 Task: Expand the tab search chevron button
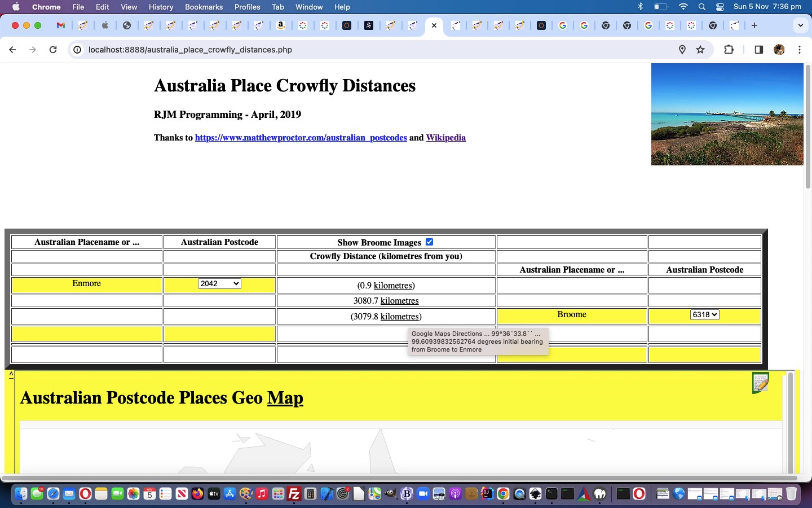pyautogui.click(x=800, y=25)
